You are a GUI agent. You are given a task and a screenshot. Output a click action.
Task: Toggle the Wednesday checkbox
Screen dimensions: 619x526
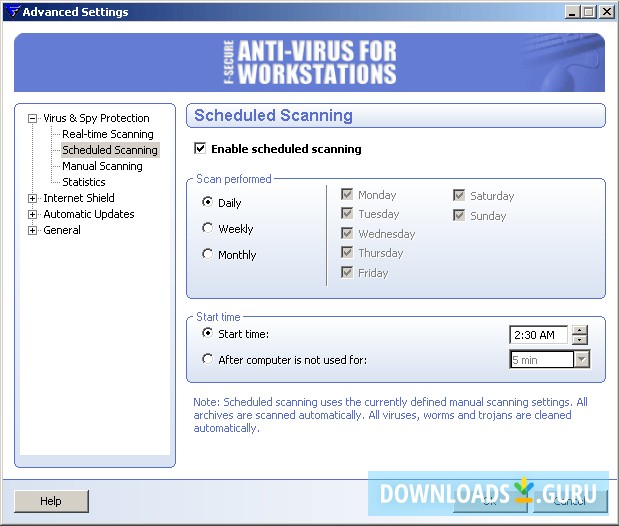coord(347,233)
